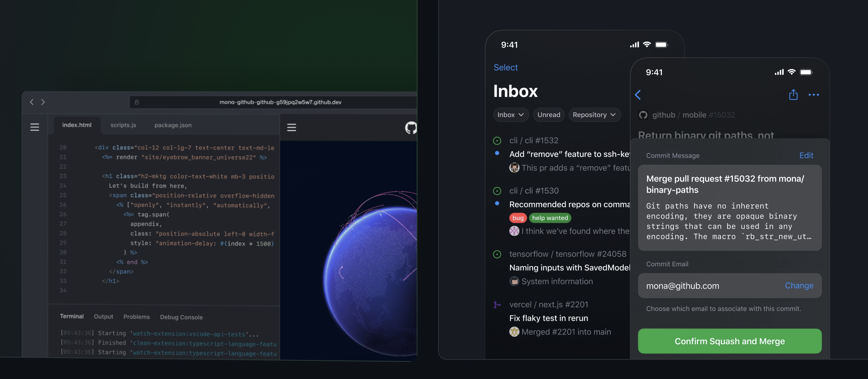
Task: Tap the help wanted label
Action: 550,218
